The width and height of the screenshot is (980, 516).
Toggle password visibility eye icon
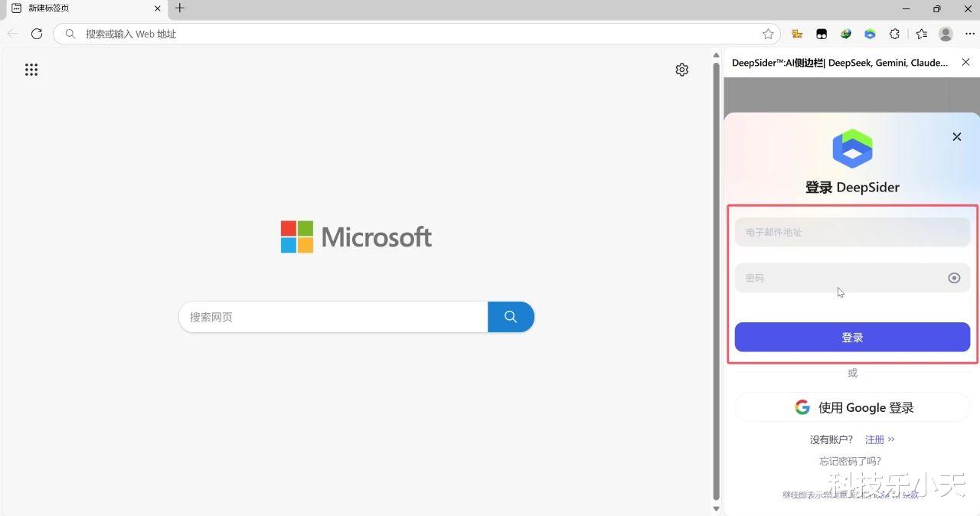954,278
